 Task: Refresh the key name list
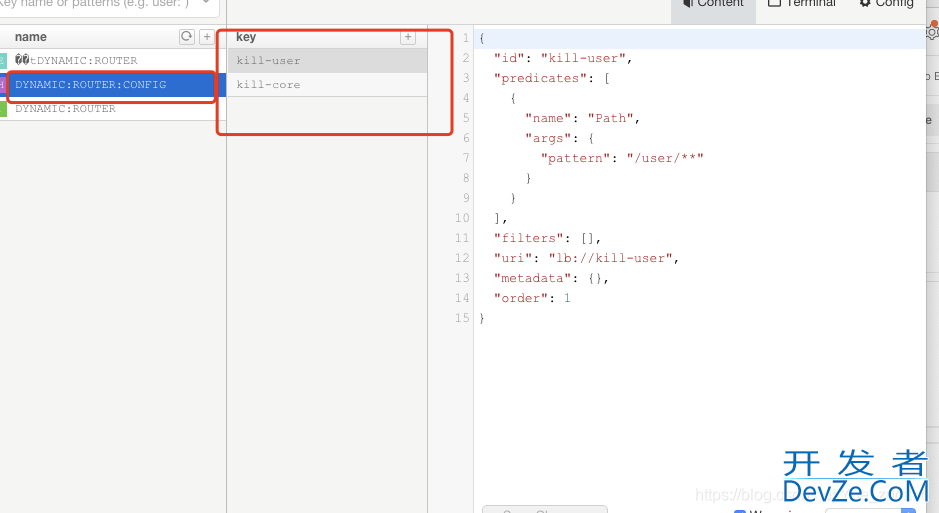point(187,37)
